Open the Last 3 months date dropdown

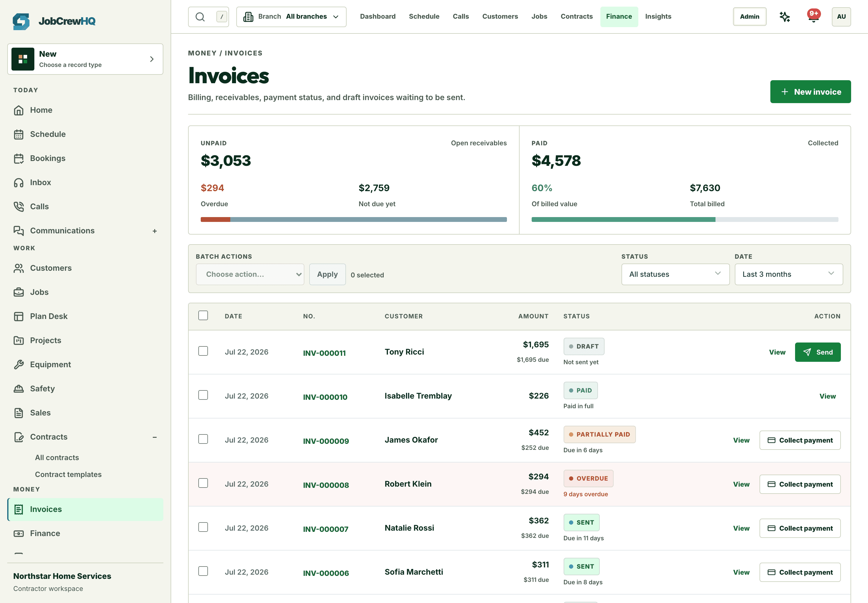coord(789,274)
